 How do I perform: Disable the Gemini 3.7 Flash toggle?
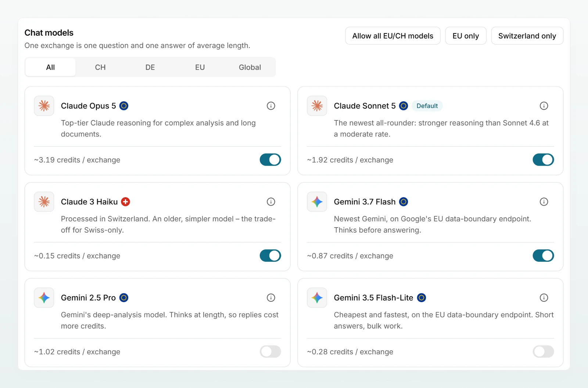click(543, 255)
